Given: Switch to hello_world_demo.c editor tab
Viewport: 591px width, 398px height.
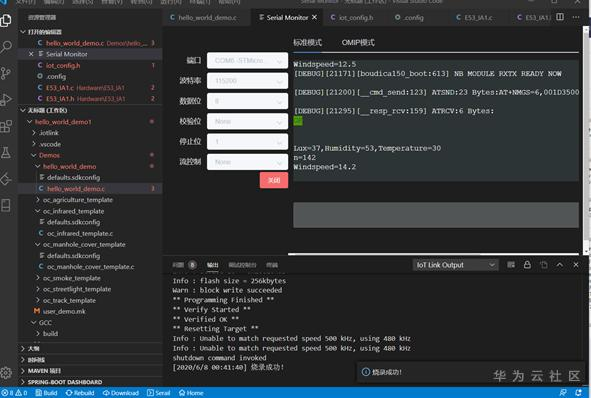Looking at the screenshot, I should (207, 17).
